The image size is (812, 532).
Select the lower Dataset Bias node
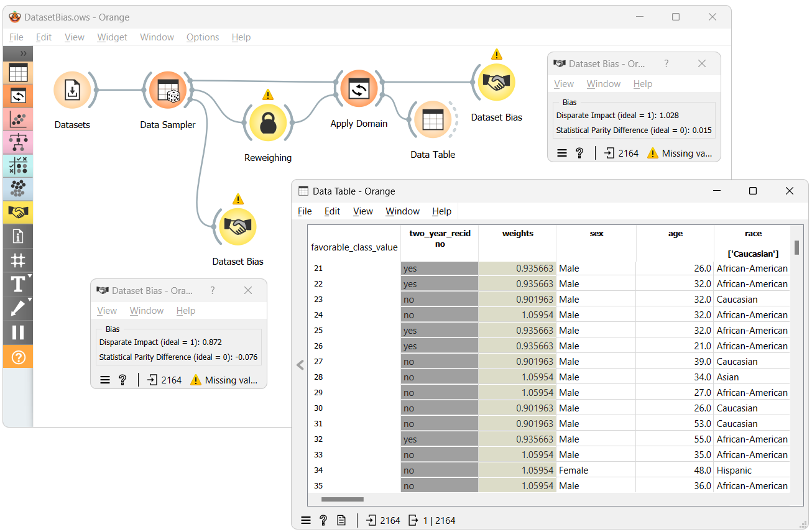coord(238,227)
